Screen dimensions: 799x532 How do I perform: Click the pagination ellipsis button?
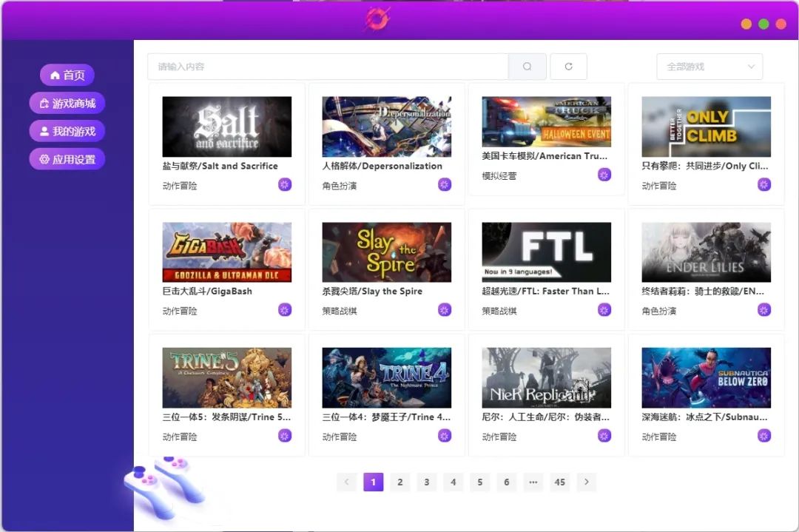[533, 482]
